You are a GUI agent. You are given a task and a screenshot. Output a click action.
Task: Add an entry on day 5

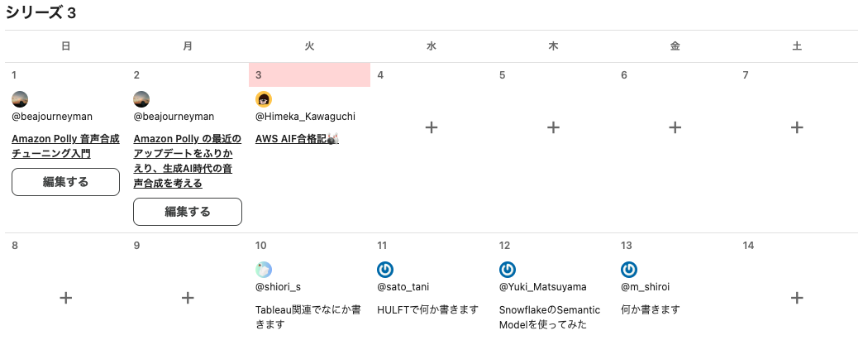pos(553,127)
